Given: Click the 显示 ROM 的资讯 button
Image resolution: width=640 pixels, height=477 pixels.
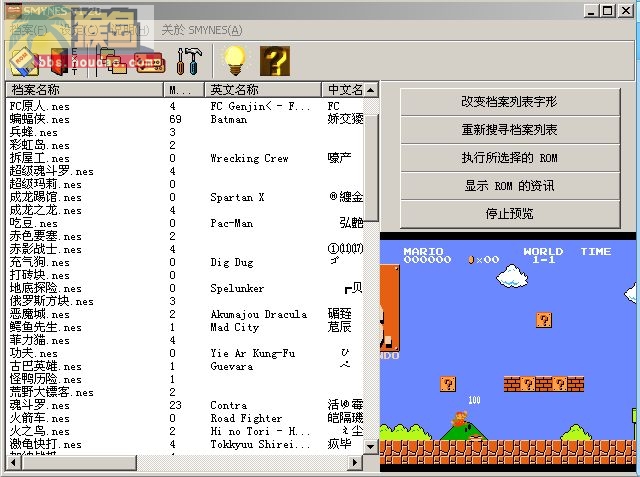Looking at the screenshot, I should click(510, 186).
